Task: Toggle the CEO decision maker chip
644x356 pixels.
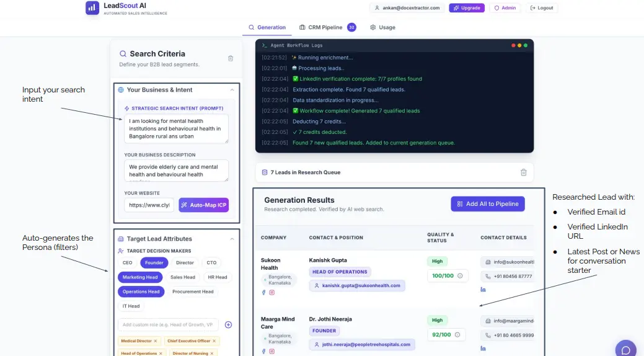Action: pos(127,263)
